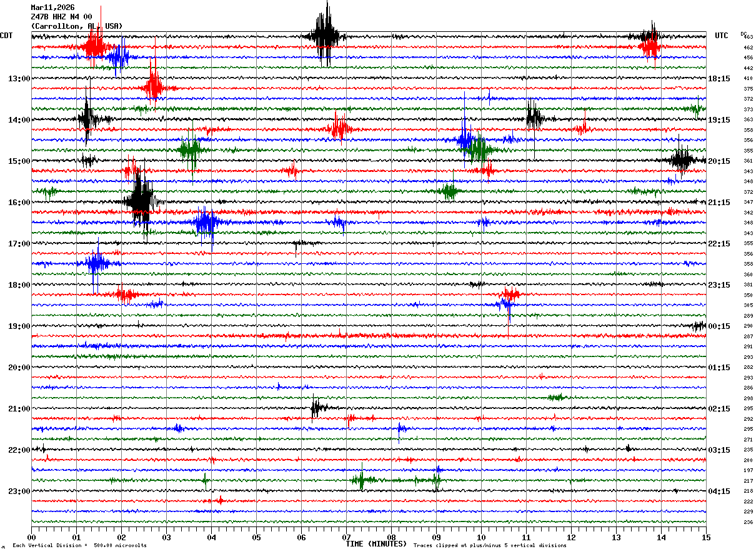Screen dimensions: 756x554
Task: Select the 16:00 CDT row label
Action: point(19,203)
